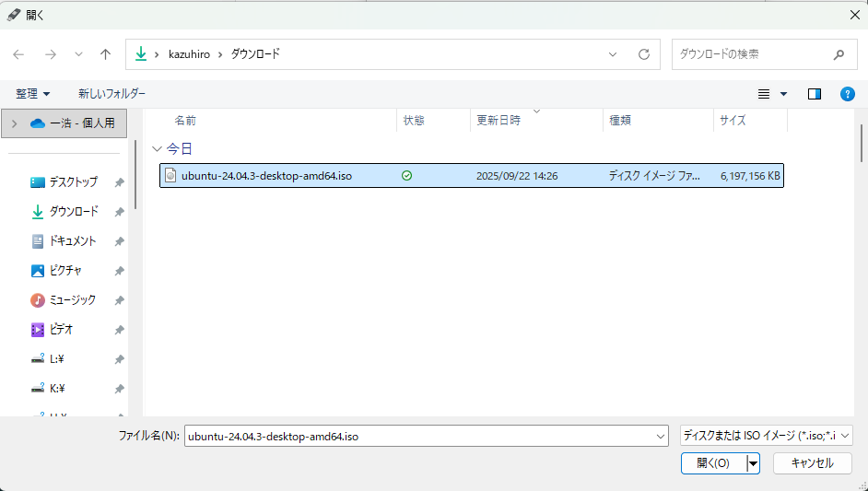Click the Forward navigation arrow
Viewport: 868px width, 491px height.
(50, 54)
